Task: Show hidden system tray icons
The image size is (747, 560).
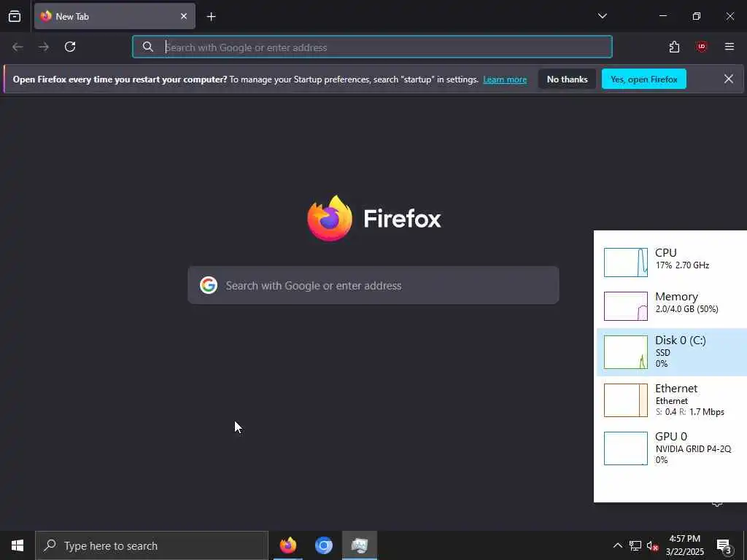Action: coord(617,545)
